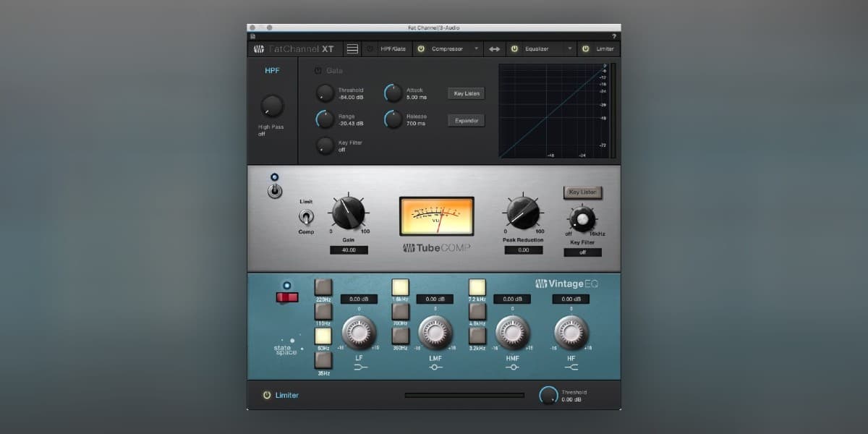
Task: Select the 3.2kHz HMF frequency button
Action: pyautogui.click(x=477, y=336)
